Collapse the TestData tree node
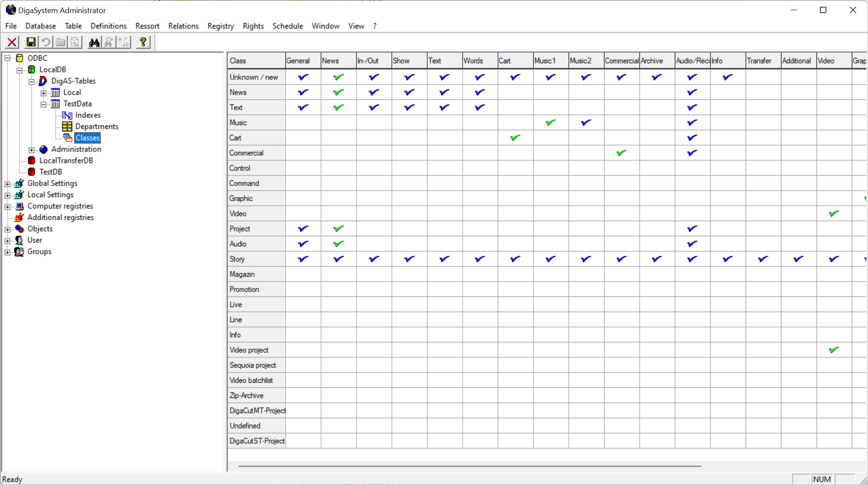This screenshot has width=868, height=485. 43,104
